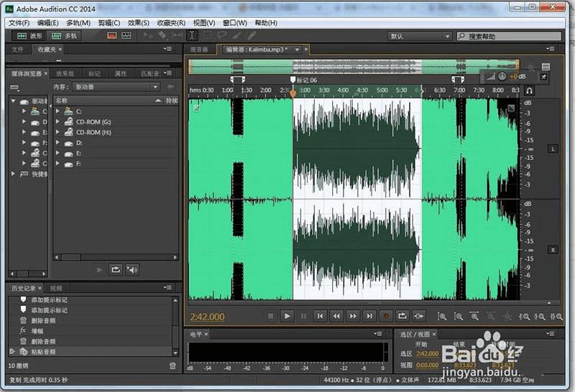The height and width of the screenshot is (392, 575).
Task: Show the spectral frequency display
Action: point(111,35)
